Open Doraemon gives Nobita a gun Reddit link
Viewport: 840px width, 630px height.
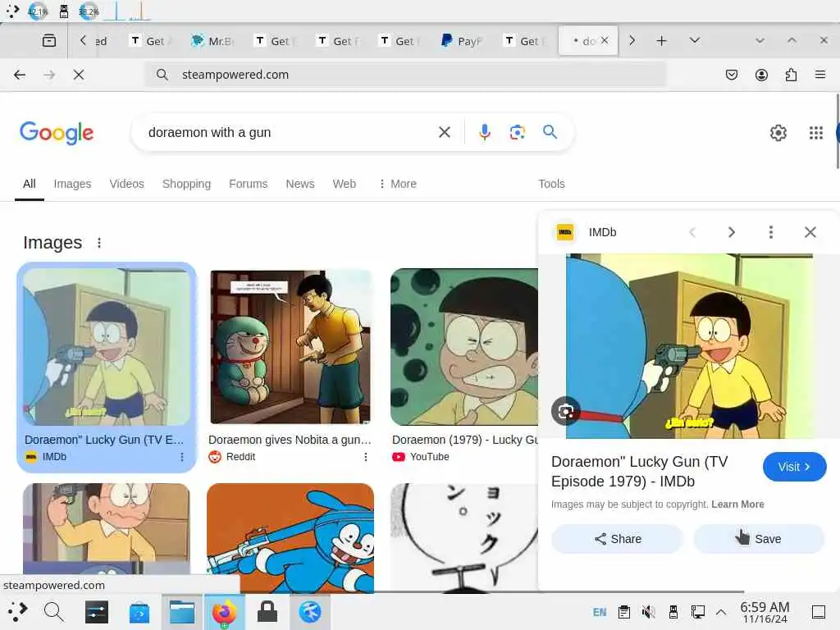(x=290, y=440)
